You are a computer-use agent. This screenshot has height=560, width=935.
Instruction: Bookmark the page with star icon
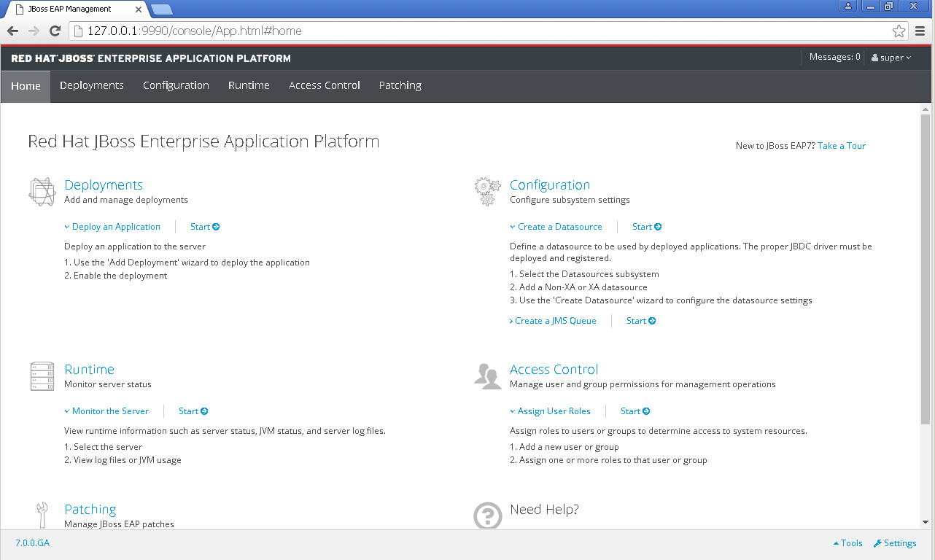[x=899, y=31]
